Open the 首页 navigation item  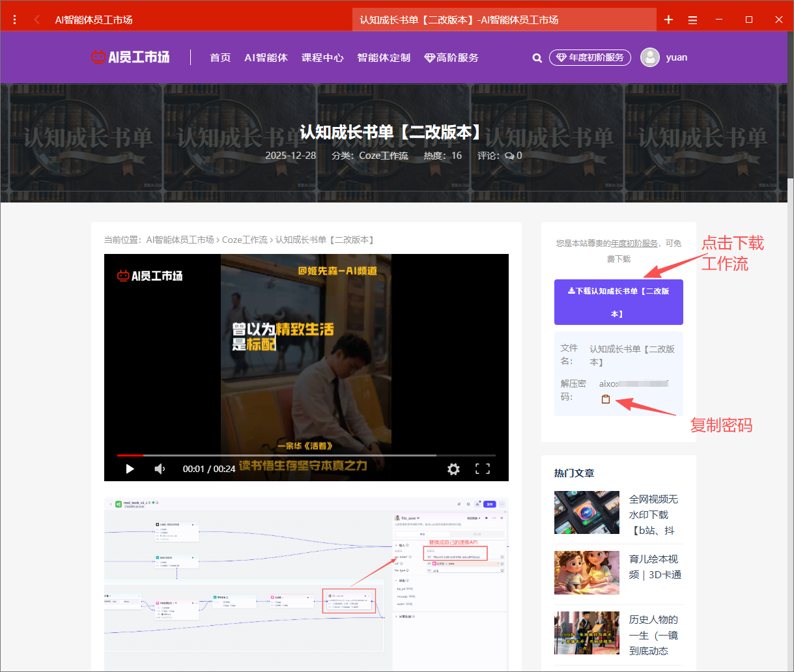tap(220, 58)
